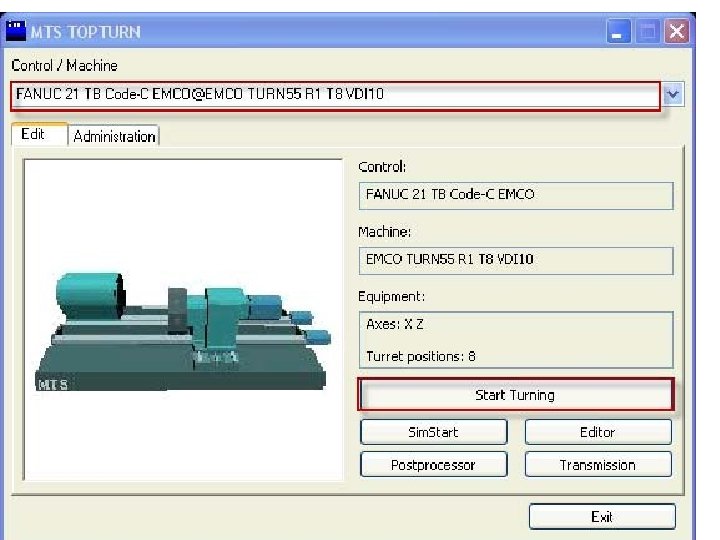Click the MTS TOPTURN title bar app icon
The width and height of the screenshot is (720, 540).
[x=16, y=31]
